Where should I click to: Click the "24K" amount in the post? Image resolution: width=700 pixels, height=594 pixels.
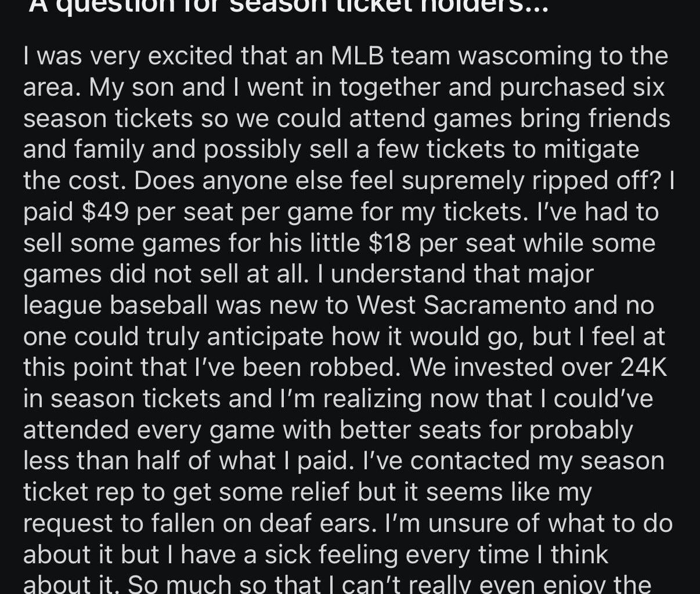[x=643, y=367]
